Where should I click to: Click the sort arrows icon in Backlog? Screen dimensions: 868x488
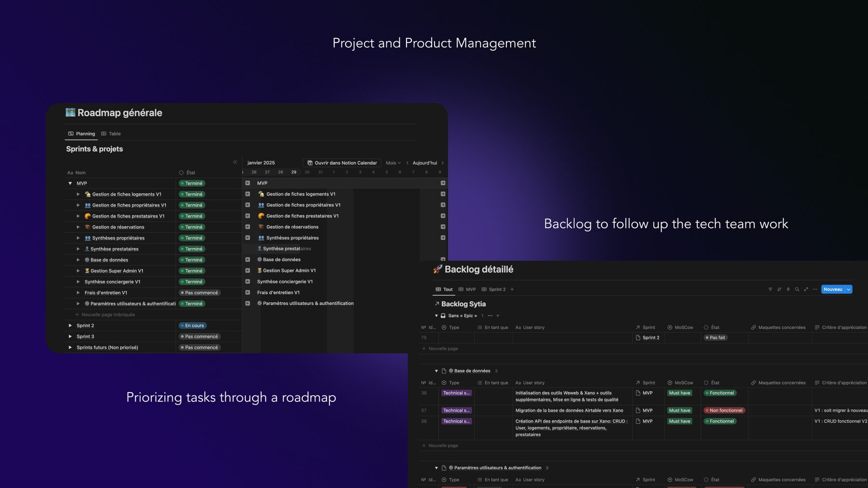779,290
